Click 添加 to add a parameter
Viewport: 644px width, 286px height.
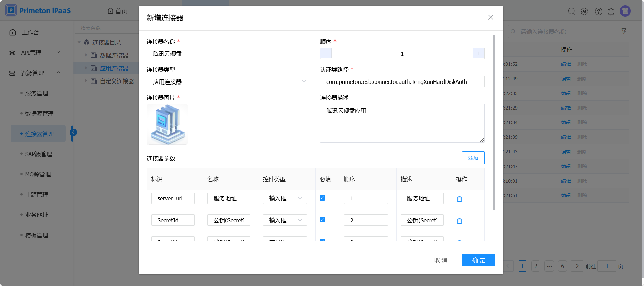[x=473, y=158]
